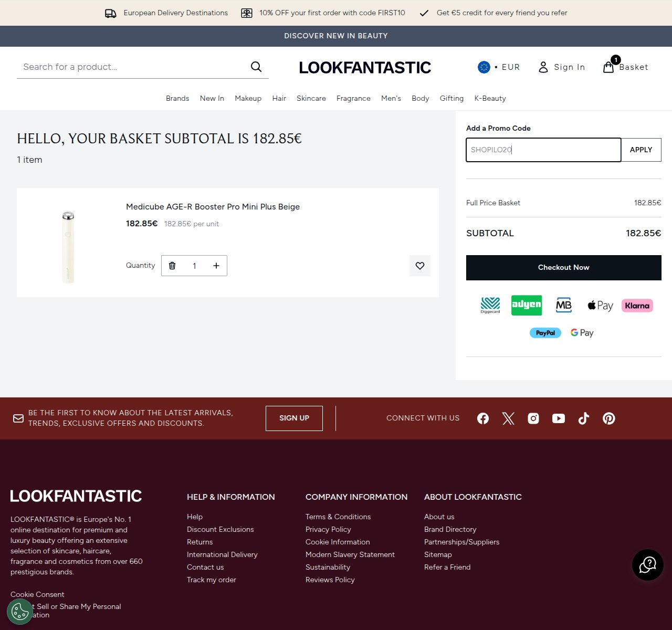
Task: Open the Makeup menu
Action: tap(248, 98)
